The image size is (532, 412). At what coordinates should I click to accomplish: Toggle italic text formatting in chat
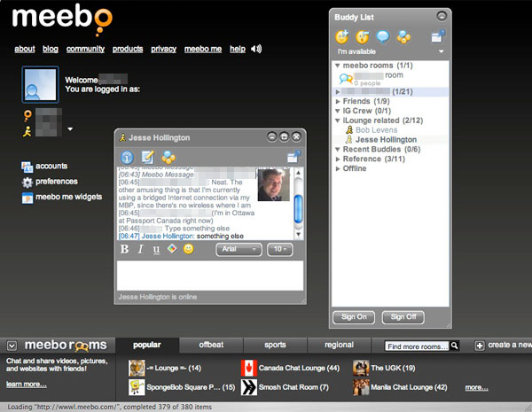click(141, 250)
